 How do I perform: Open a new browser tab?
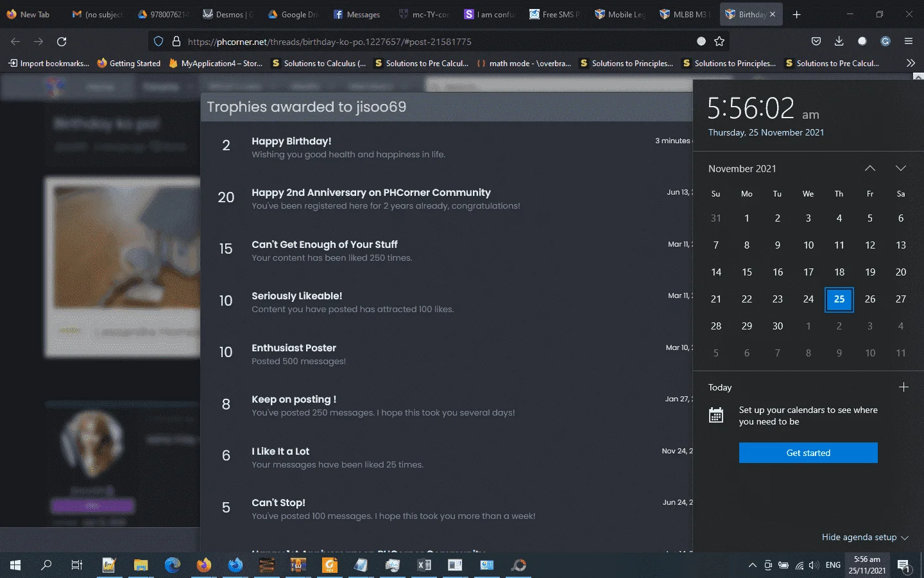point(796,14)
